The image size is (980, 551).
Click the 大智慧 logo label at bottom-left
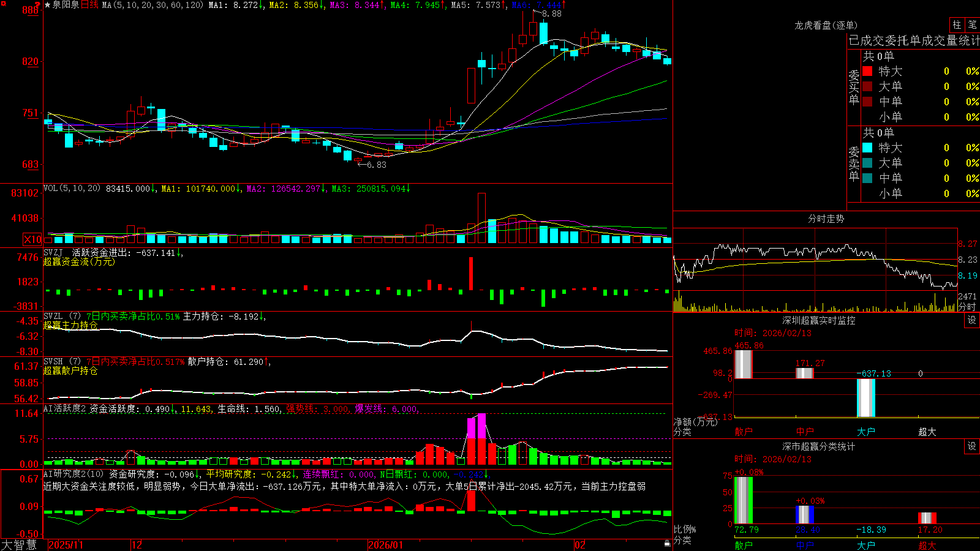tap(19, 545)
